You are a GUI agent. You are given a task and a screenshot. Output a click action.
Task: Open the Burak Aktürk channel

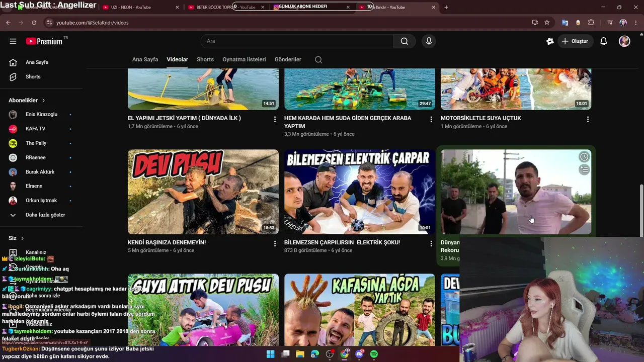pos(41,172)
